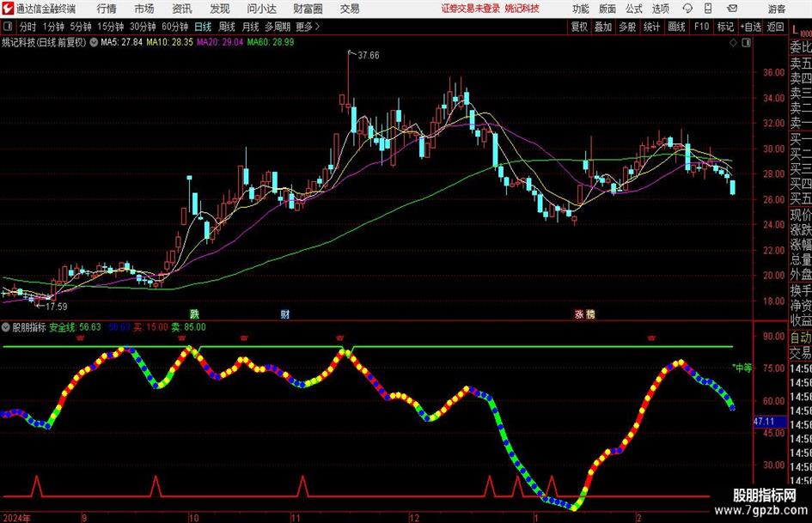Open the 公式 menu
This screenshot has width=812, height=523.
tap(634, 9)
